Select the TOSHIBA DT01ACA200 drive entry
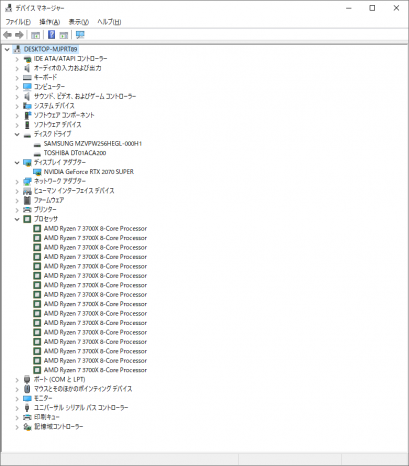Image resolution: width=409 pixels, height=466 pixels. (75, 153)
